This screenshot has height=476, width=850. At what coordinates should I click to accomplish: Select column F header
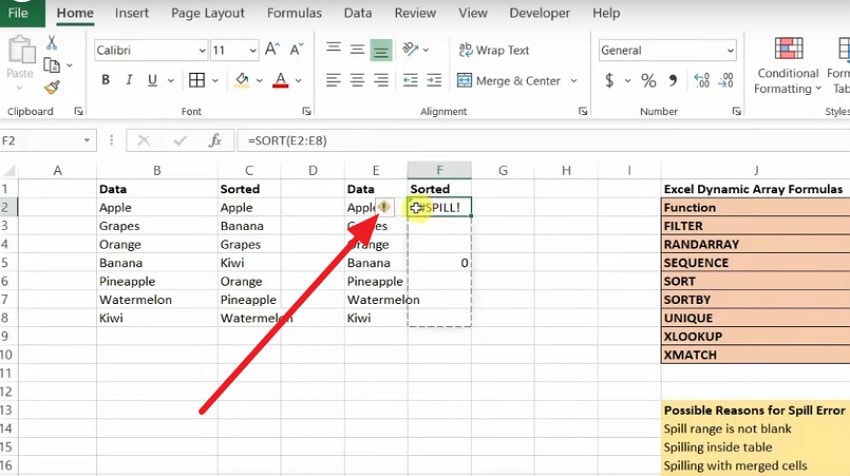440,170
